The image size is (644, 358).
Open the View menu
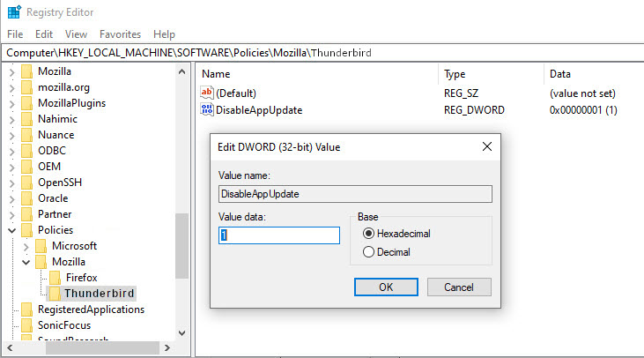pos(76,34)
